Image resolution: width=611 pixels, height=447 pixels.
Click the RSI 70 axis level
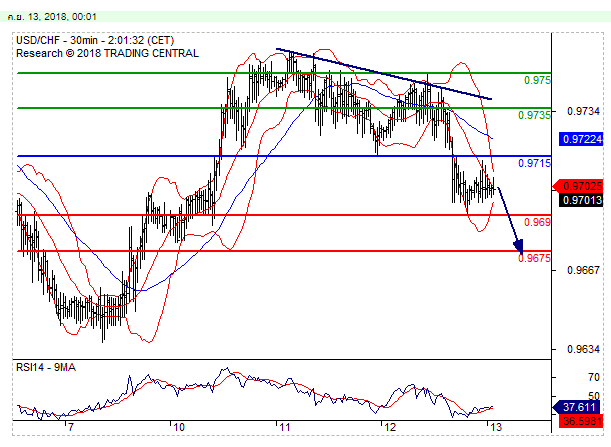pos(593,377)
